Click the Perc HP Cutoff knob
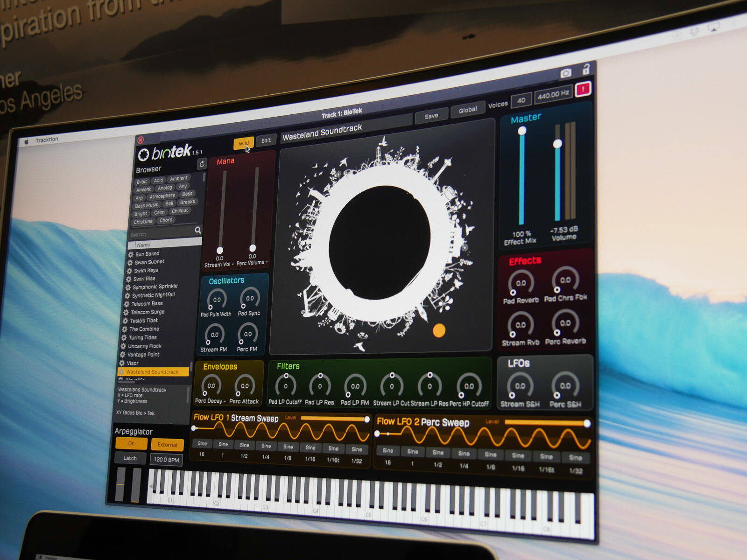 point(469,386)
